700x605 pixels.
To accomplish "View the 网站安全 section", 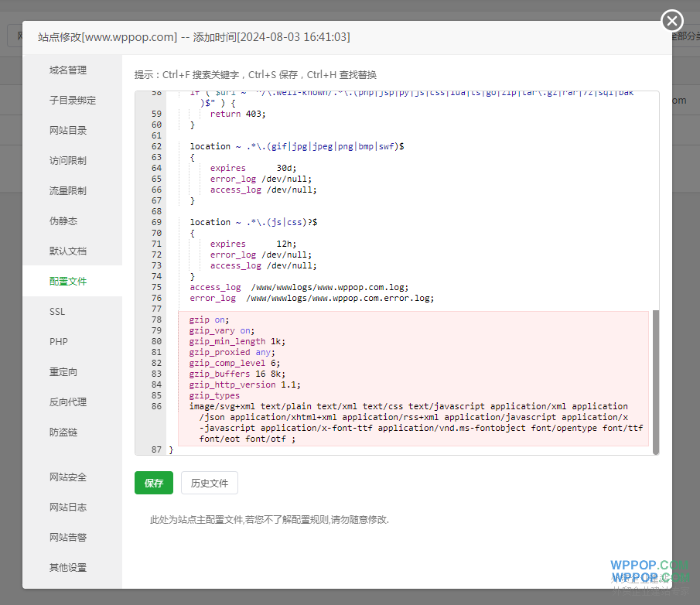I will 68,477.
